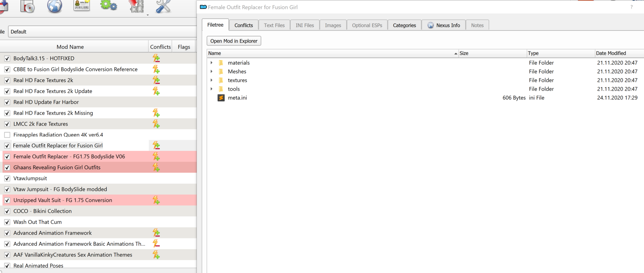The image size is (644, 273).
Task: Open Settings wrench and screwdriver icon
Action: pyautogui.click(x=163, y=6)
